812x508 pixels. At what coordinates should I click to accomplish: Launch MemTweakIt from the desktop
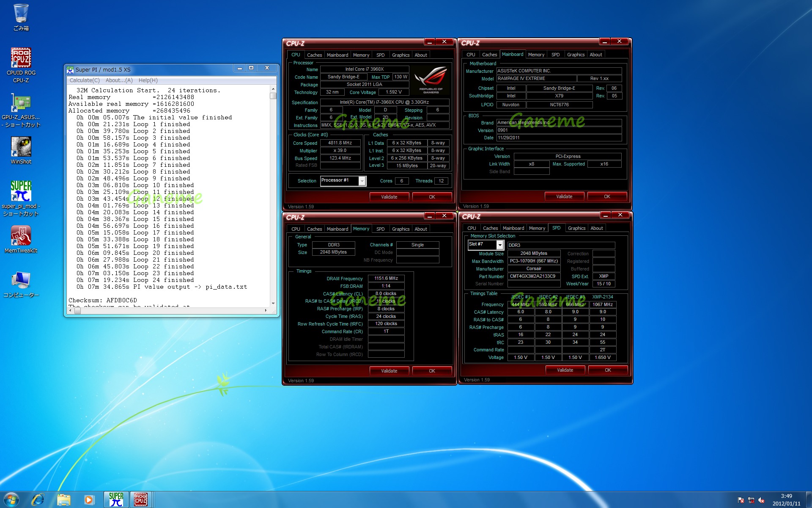[21, 236]
